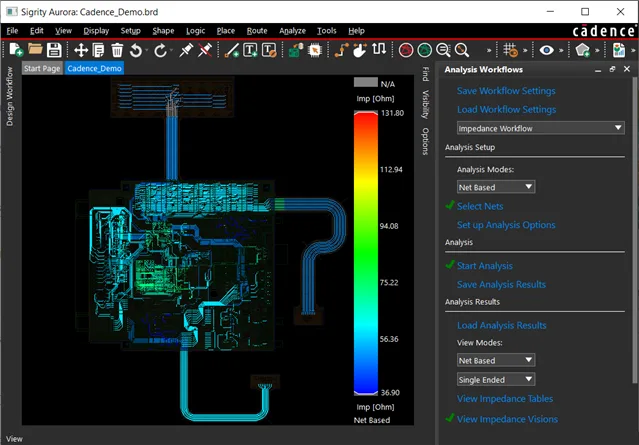Select the Add Text tool
This screenshot has width=639, height=445.
coord(250,50)
